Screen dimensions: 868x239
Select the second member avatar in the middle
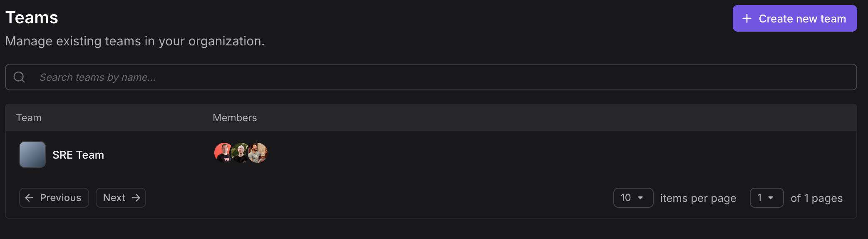(x=241, y=153)
